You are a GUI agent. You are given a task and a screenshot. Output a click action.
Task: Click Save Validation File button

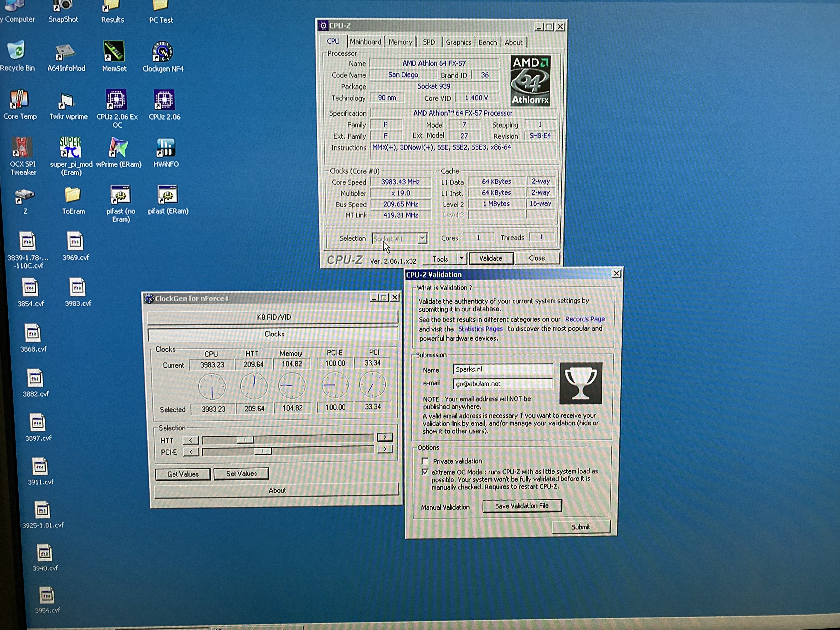pos(522,506)
